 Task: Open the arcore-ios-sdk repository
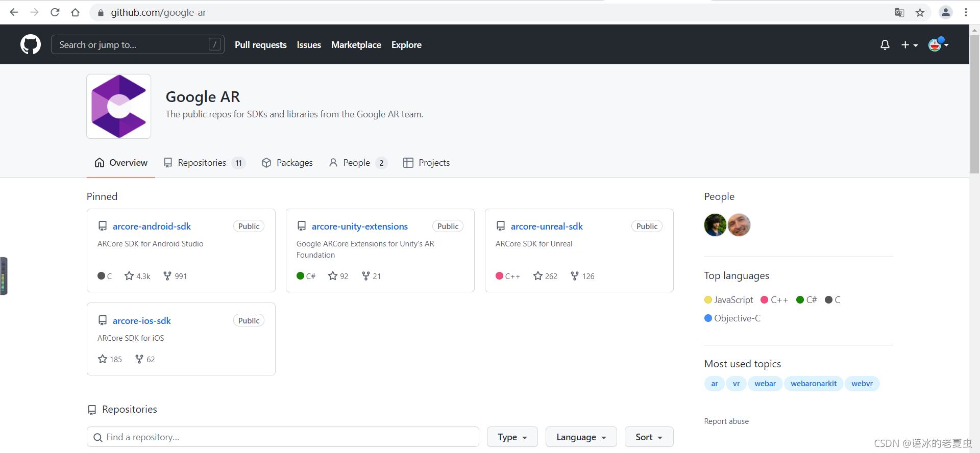[142, 320]
